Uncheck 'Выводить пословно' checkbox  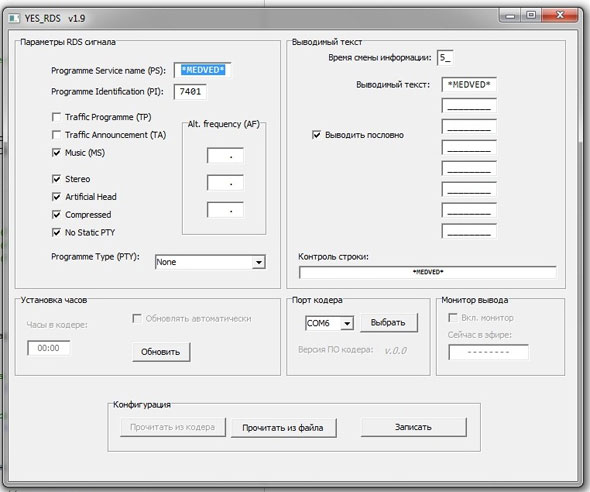point(316,135)
